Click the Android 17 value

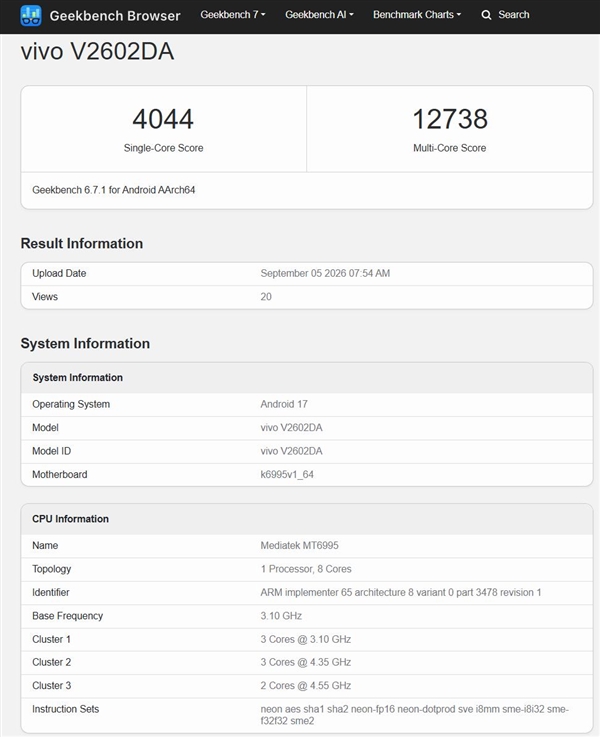coord(284,404)
